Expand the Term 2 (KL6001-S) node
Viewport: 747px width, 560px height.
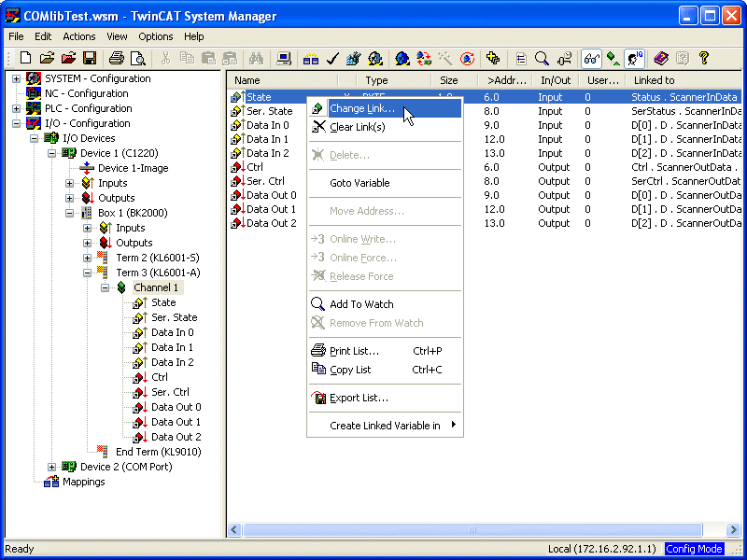point(87,258)
